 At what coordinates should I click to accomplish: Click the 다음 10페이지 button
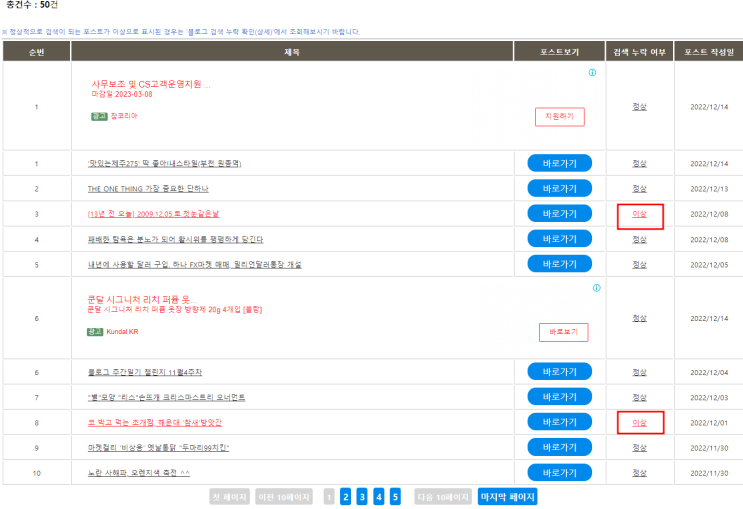point(443,497)
